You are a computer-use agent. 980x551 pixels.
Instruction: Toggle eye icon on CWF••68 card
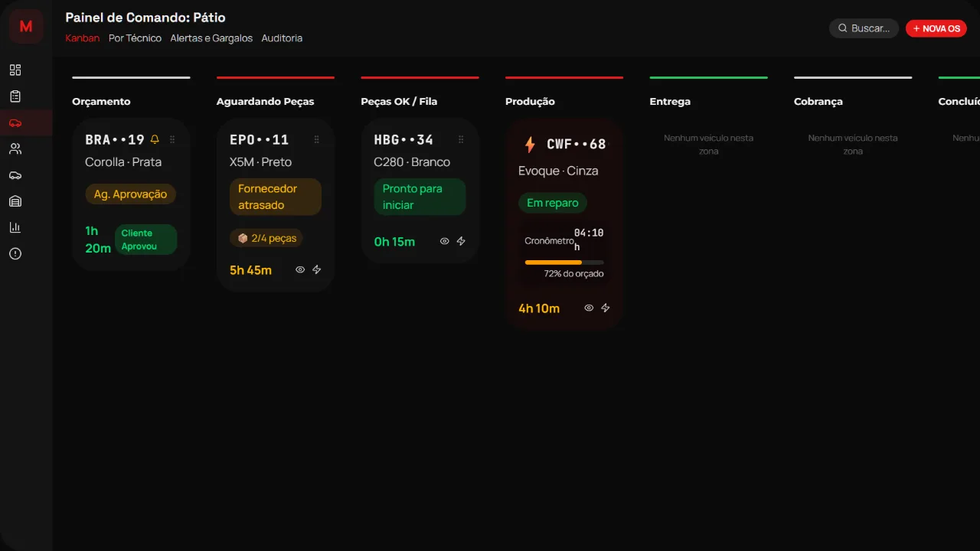click(x=589, y=308)
